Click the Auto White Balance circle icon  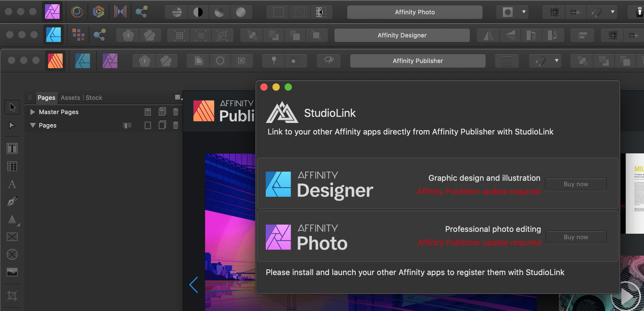coord(241,12)
